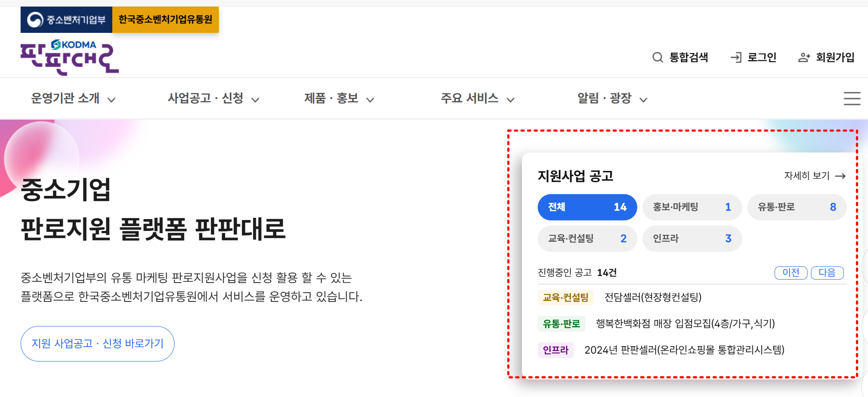Expand chevron beside 제품 · 홍보
The width and height of the screenshot is (868, 397).
pos(370,100)
